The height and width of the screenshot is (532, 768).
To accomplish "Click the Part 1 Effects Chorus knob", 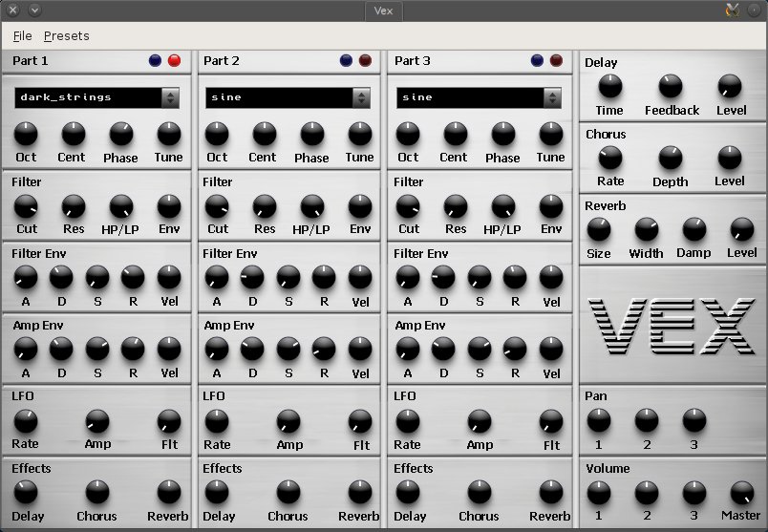I will coord(96,492).
